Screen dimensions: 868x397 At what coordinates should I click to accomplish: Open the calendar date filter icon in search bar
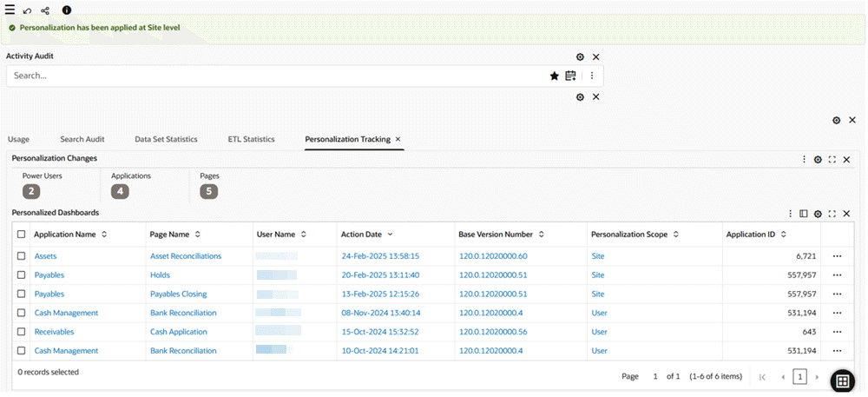pyautogui.click(x=570, y=76)
